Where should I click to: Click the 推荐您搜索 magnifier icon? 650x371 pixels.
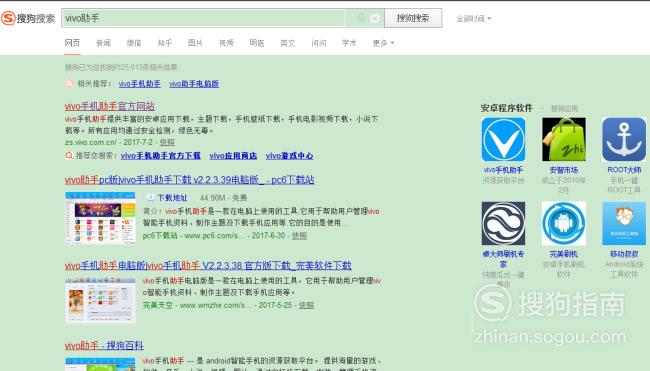coord(69,156)
